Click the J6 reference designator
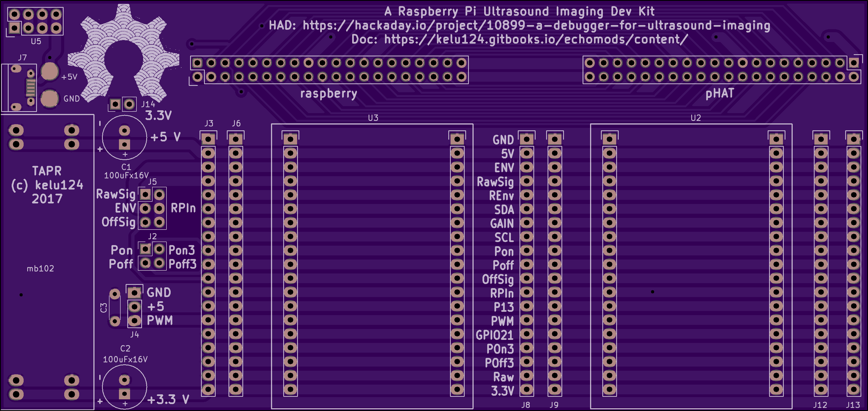This screenshot has height=411, width=868. [236, 123]
